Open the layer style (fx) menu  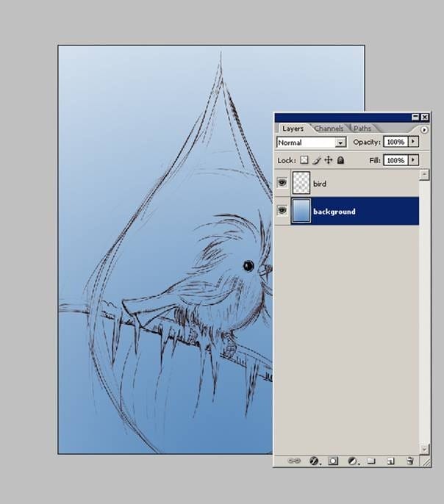[x=314, y=461]
